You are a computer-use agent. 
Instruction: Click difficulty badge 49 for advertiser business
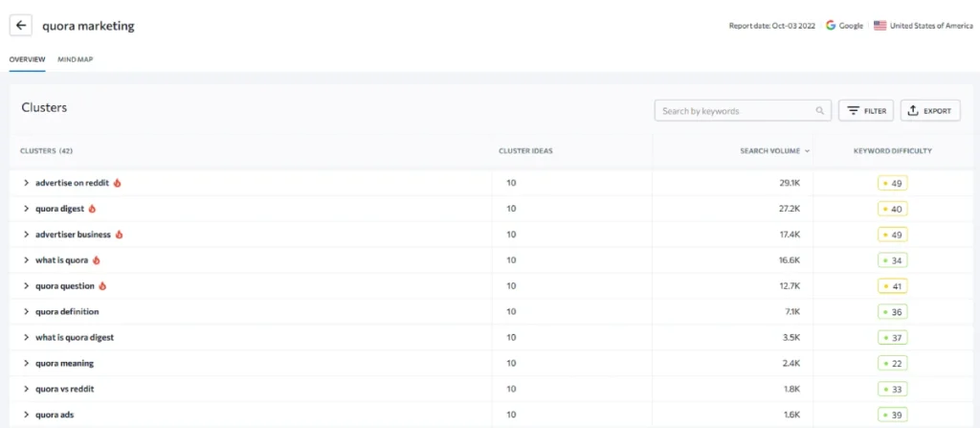click(893, 234)
